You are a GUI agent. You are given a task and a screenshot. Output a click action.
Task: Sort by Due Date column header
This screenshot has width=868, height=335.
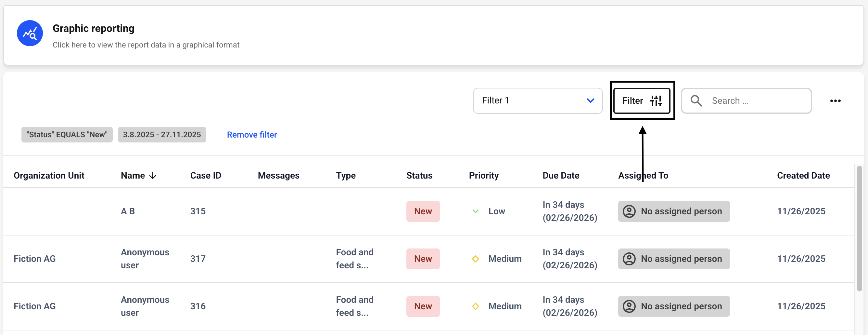[561, 176]
